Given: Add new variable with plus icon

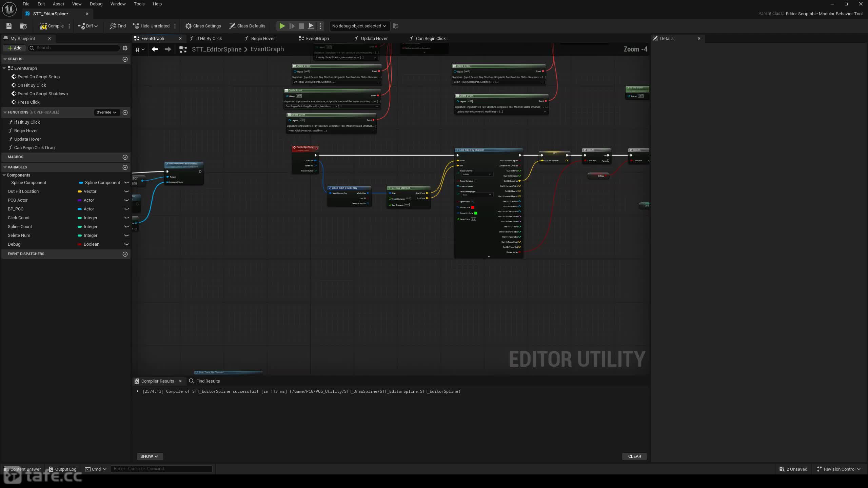Looking at the screenshot, I should pos(125,167).
